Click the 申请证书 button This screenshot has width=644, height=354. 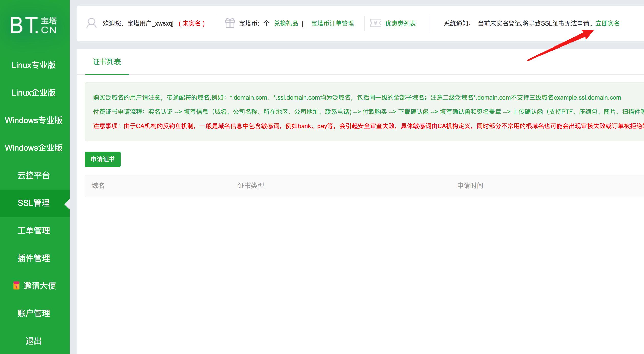click(x=102, y=159)
